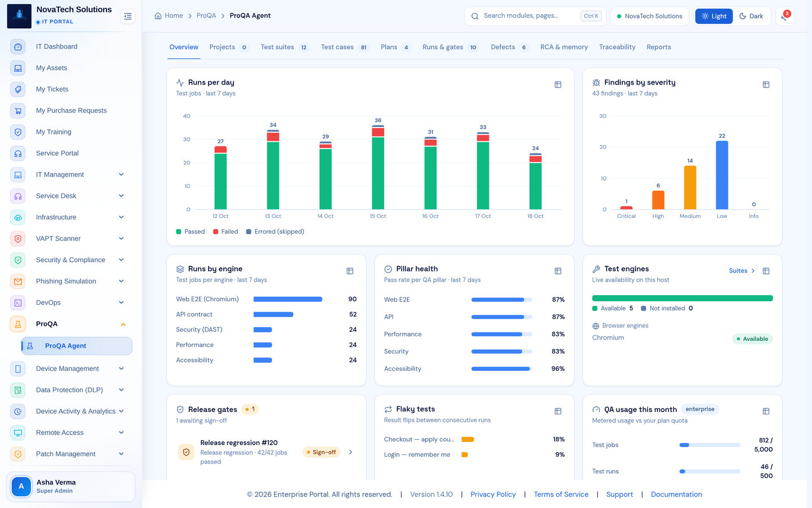The height and width of the screenshot is (508, 812).
Task: Click the My Training shield icon
Action: click(x=18, y=132)
